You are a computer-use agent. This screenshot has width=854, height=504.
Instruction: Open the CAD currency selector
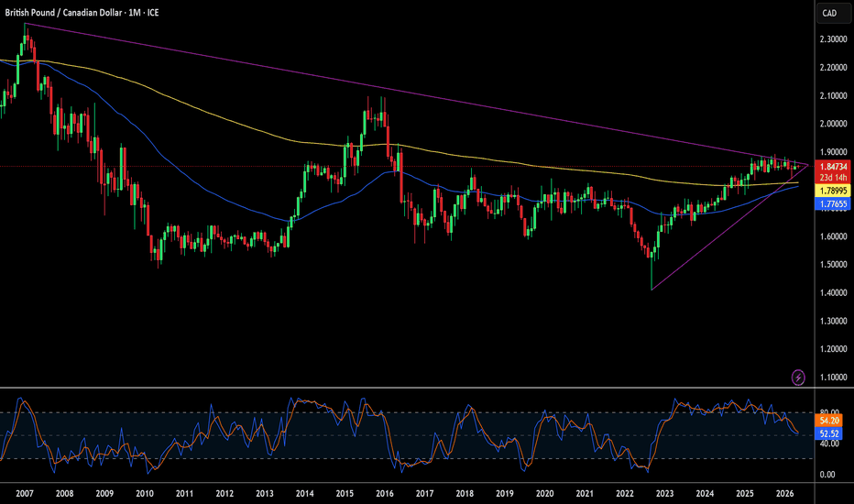click(833, 13)
